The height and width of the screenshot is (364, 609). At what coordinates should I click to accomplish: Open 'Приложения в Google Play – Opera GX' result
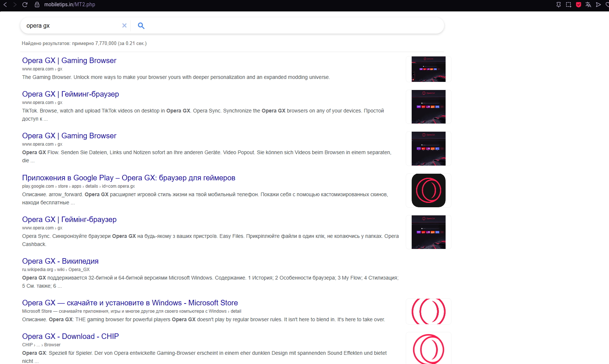(x=129, y=178)
